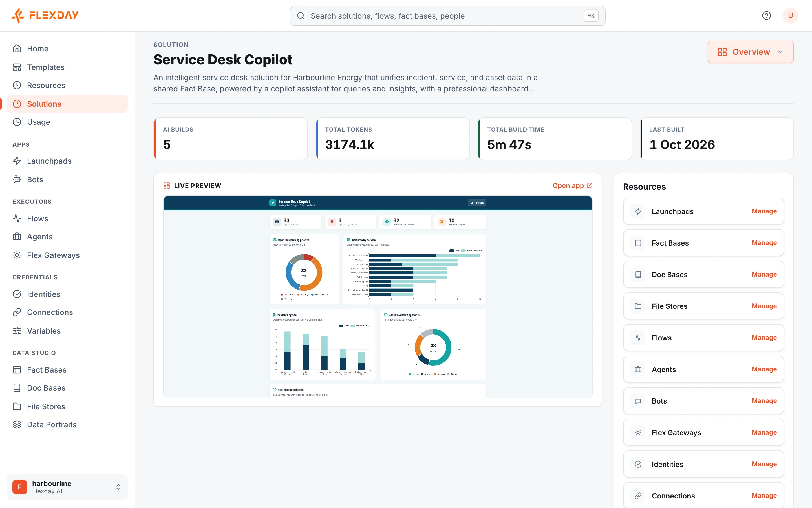The width and height of the screenshot is (812, 508).
Task: Click the Flows pulse icon in sidebar
Action: tap(17, 218)
